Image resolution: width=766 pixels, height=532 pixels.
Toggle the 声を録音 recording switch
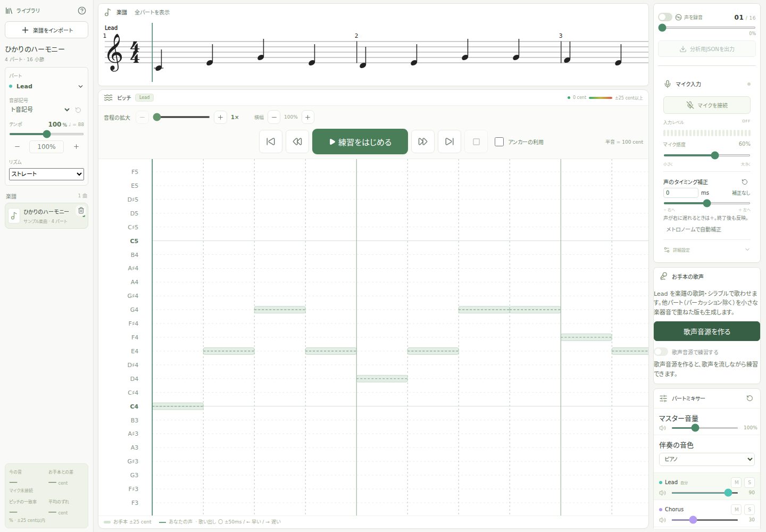[x=665, y=17]
